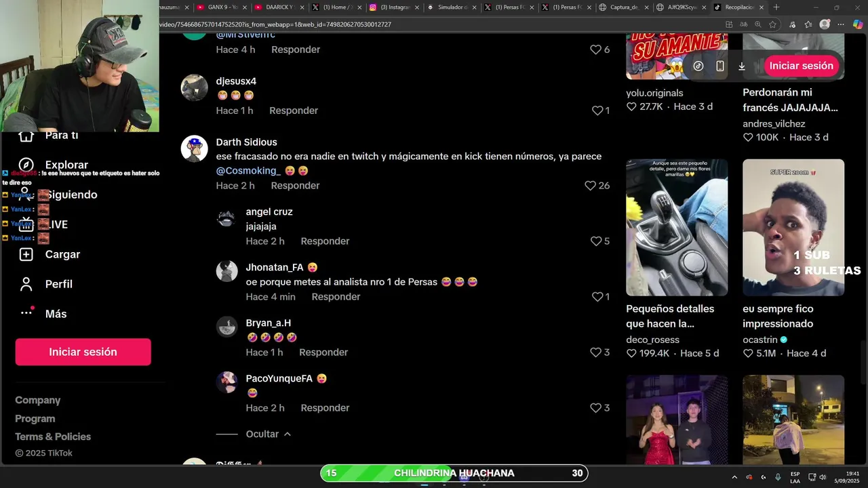Open djesusx4's profile avatar
This screenshot has height=488, width=868.
[x=195, y=87]
